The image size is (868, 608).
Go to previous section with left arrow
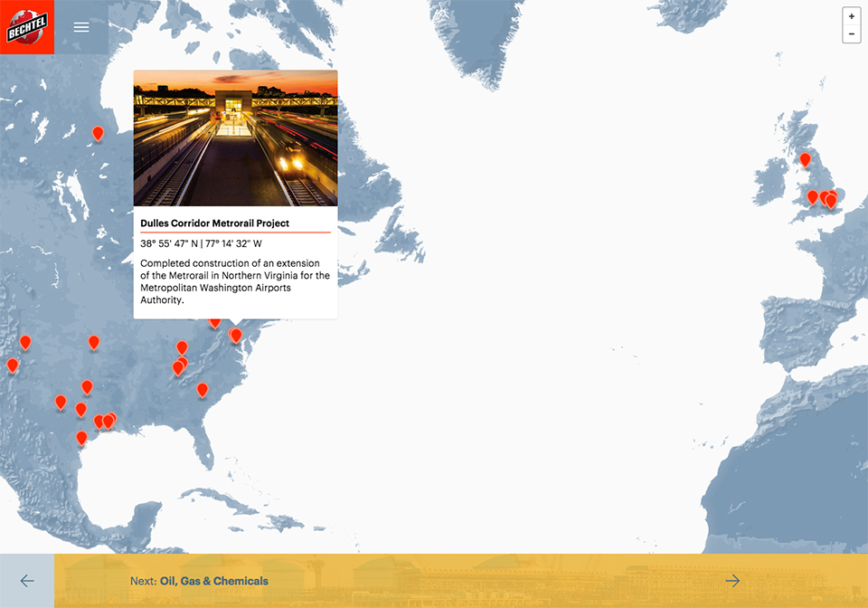27,581
